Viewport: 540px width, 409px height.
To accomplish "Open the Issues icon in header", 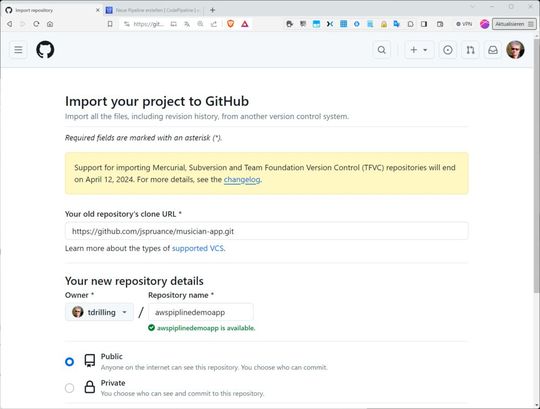I will coord(448,50).
